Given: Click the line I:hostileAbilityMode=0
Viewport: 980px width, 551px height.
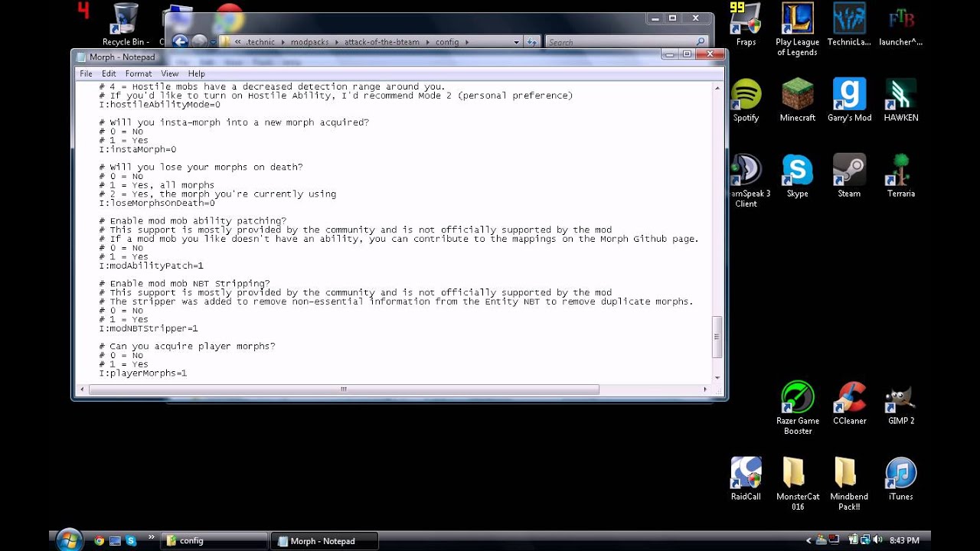Looking at the screenshot, I should coord(159,105).
